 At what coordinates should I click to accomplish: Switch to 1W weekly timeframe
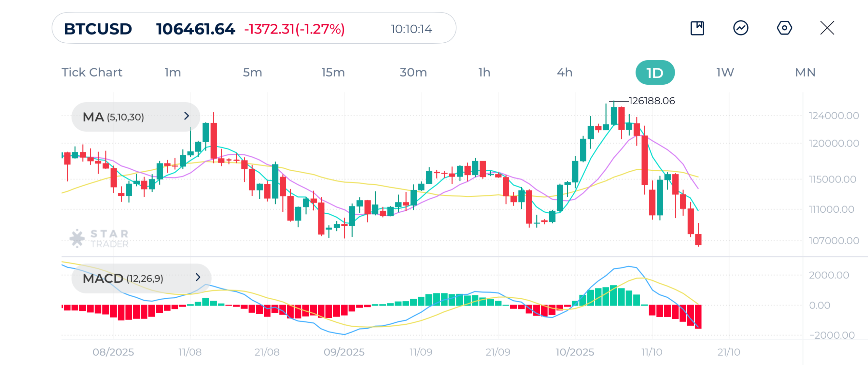click(725, 72)
